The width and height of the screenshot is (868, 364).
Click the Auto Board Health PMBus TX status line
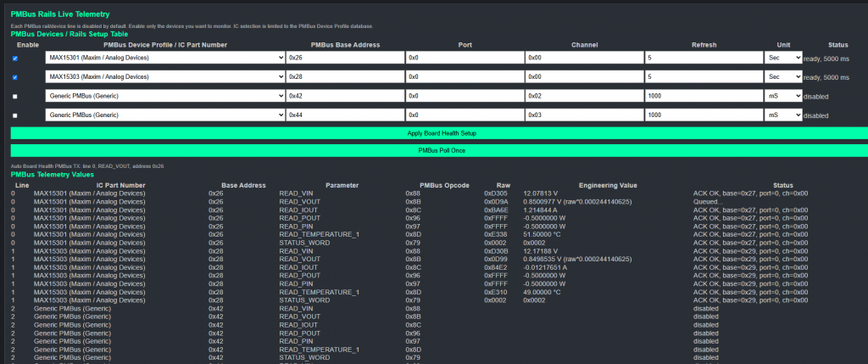coord(87,165)
